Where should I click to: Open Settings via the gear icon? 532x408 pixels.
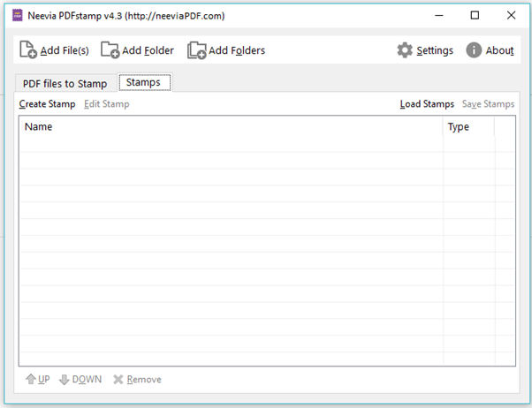click(x=405, y=50)
